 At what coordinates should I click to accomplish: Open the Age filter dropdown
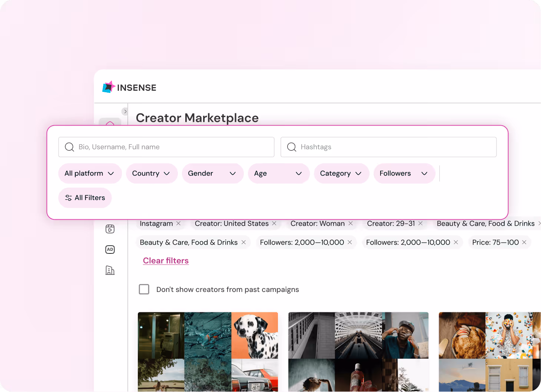pyautogui.click(x=279, y=173)
